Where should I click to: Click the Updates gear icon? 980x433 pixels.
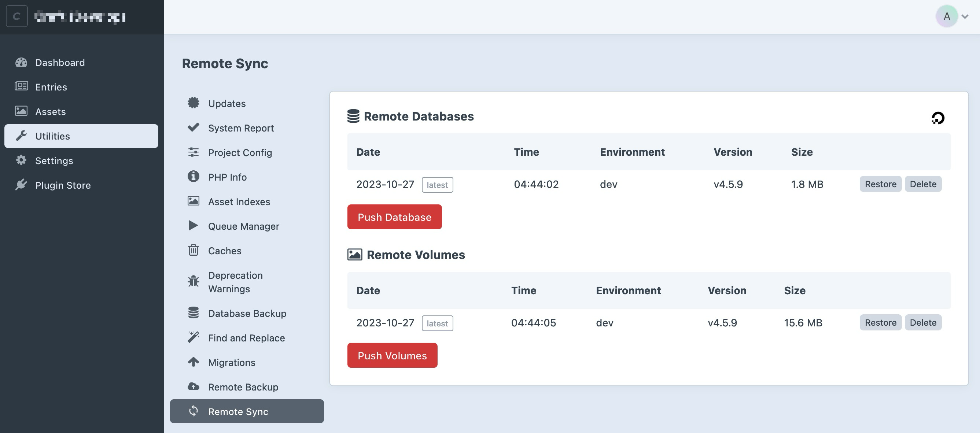193,103
